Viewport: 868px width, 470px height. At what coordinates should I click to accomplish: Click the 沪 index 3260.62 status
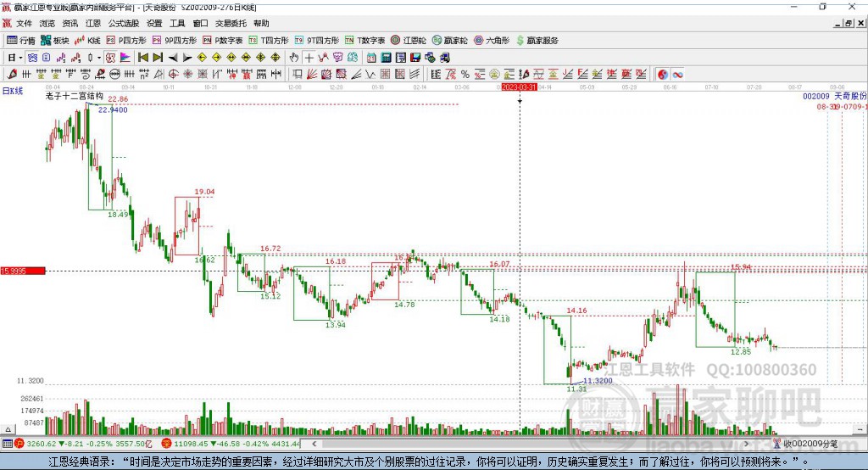tap(83, 444)
